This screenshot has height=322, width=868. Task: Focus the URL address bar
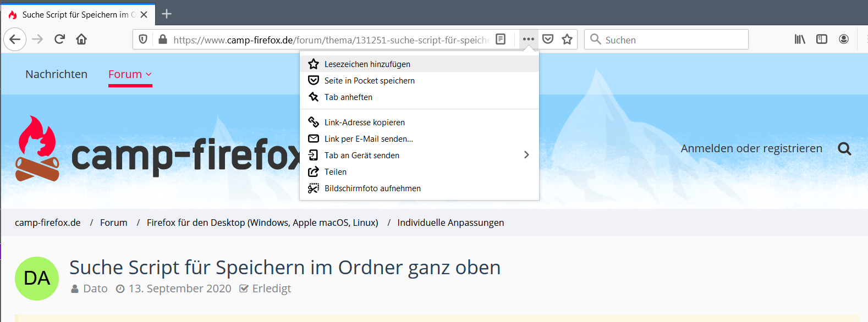pyautogui.click(x=330, y=40)
